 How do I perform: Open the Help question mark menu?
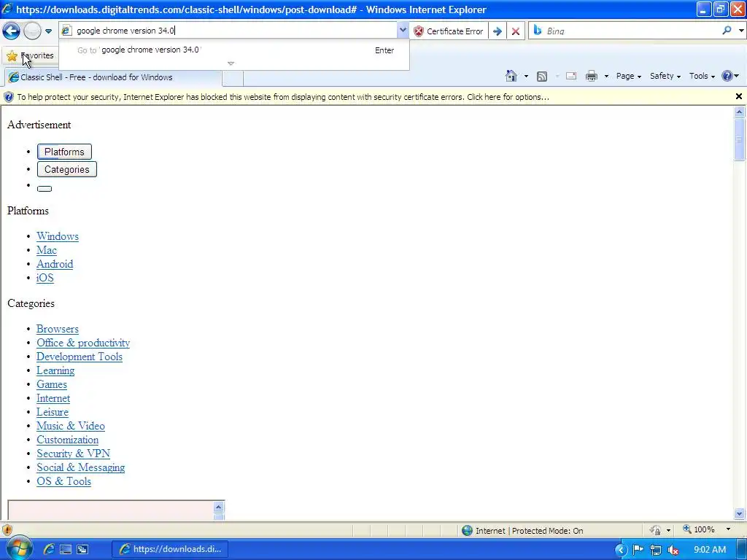[x=730, y=76]
